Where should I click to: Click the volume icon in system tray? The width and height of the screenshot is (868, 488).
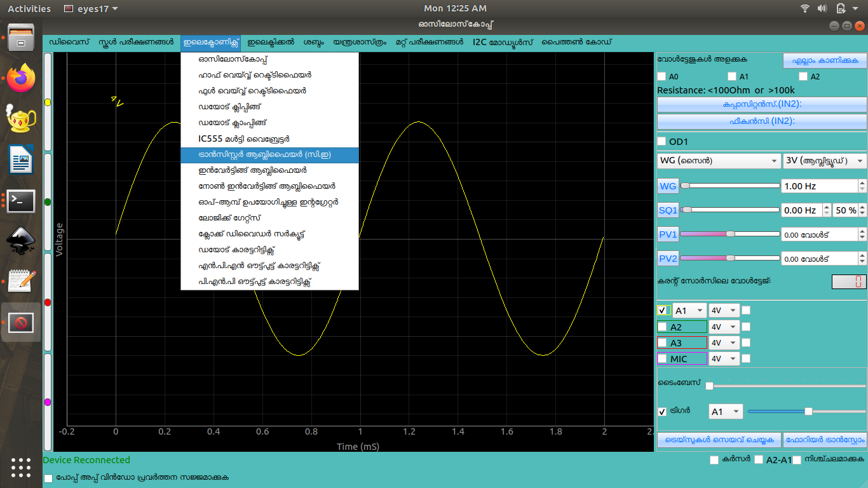[x=822, y=8]
